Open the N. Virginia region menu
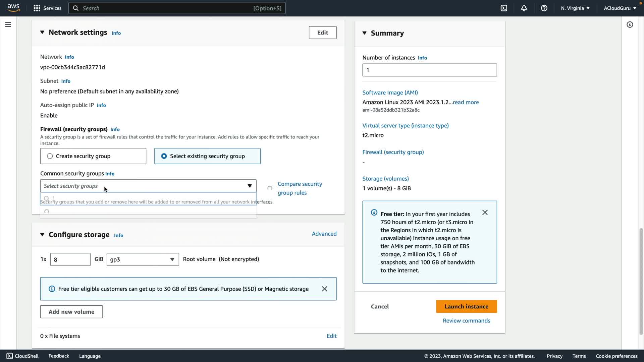The height and width of the screenshot is (362, 644). [x=575, y=8]
